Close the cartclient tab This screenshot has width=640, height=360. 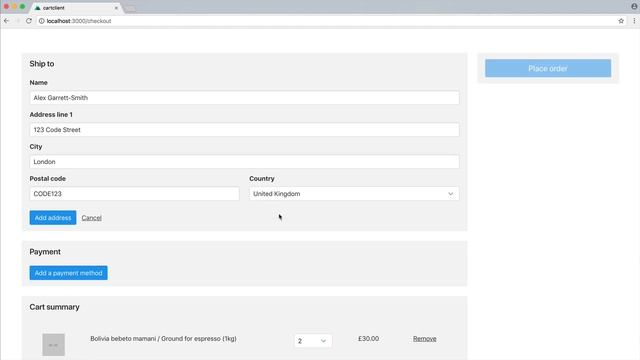pos(116,8)
